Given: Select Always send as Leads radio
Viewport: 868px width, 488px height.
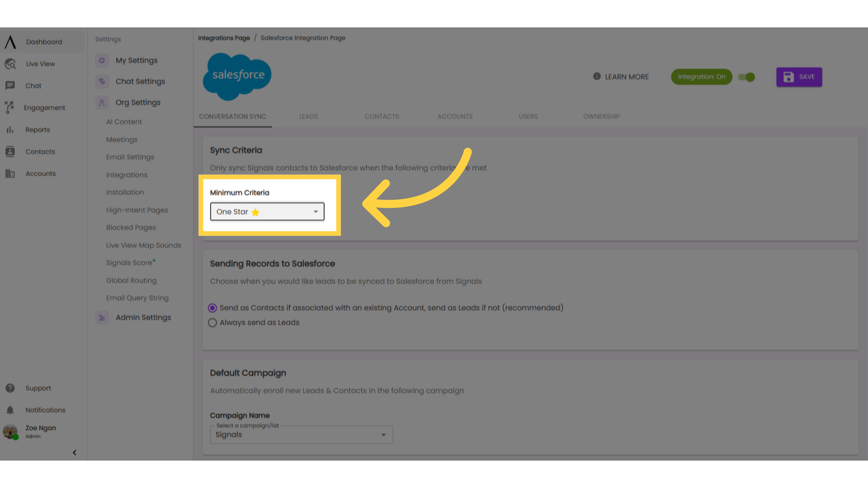Looking at the screenshot, I should (x=212, y=323).
